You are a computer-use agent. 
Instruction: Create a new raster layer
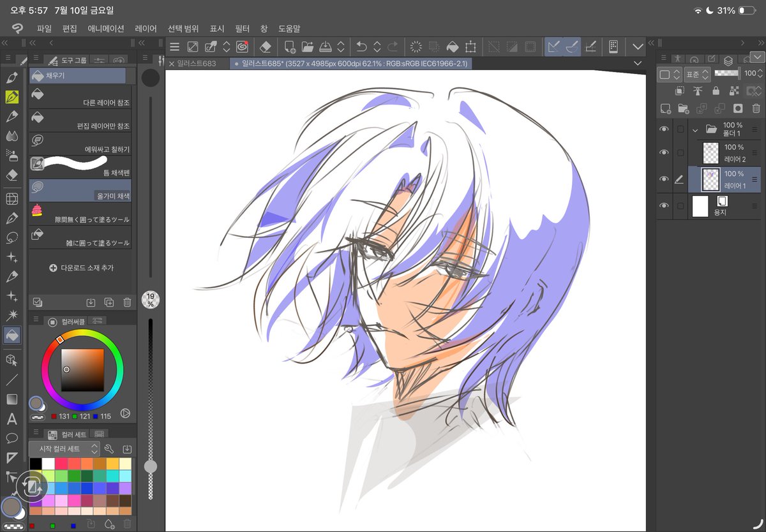(666, 108)
